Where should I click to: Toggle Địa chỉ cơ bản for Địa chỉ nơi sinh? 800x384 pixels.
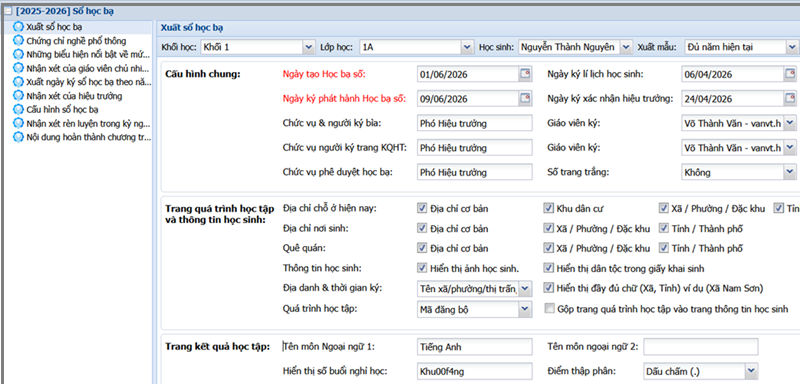pyautogui.click(x=422, y=228)
